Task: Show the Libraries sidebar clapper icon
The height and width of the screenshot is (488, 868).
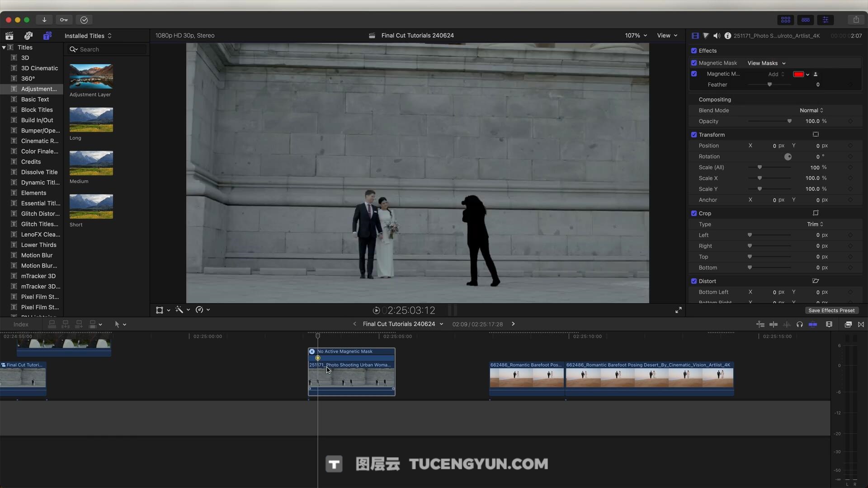Action: tap(9, 36)
